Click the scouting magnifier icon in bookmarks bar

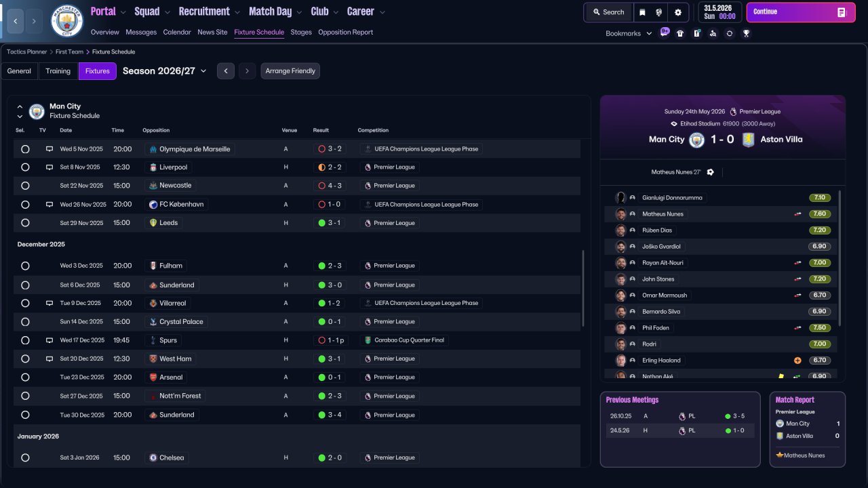click(713, 33)
